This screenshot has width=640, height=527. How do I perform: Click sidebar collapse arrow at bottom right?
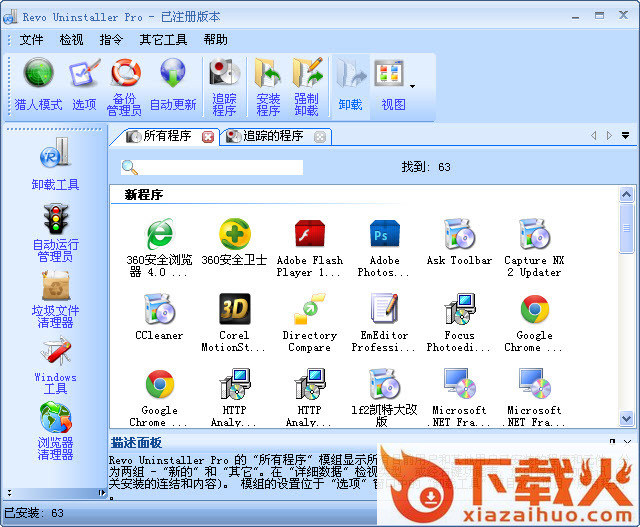pos(102,493)
